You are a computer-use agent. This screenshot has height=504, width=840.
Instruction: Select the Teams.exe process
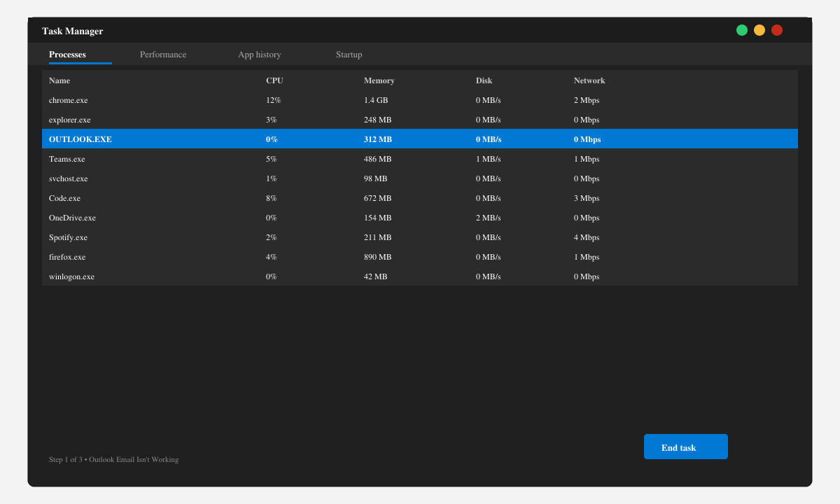tap(420, 159)
